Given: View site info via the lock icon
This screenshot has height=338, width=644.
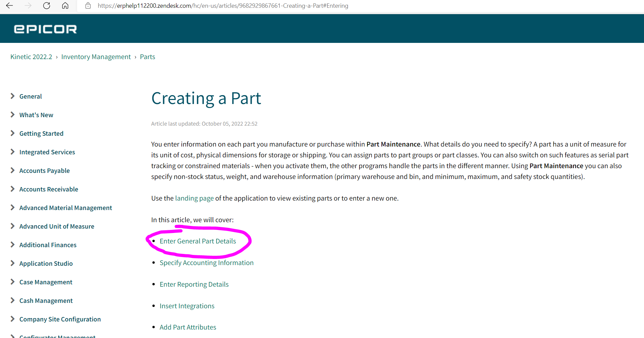Looking at the screenshot, I should (x=88, y=6).
